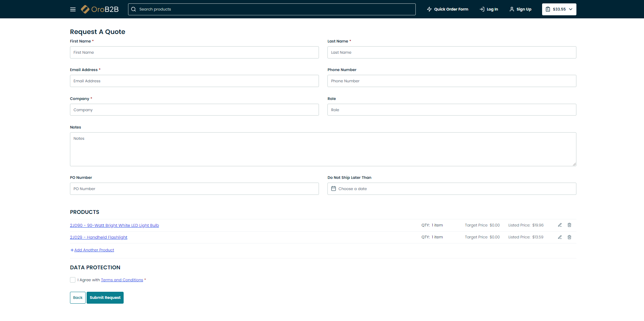The image size is (644, 321).
Task: Click the Back button
Action: [78, 298]
